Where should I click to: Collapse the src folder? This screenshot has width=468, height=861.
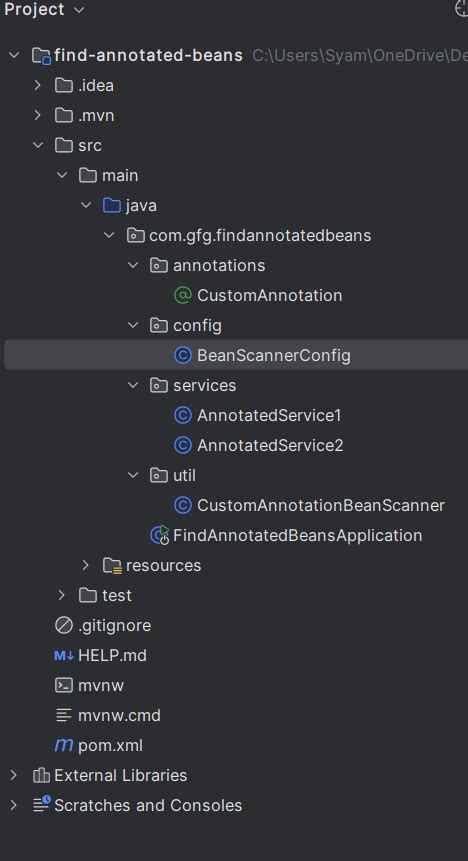[x=37, y=146]
